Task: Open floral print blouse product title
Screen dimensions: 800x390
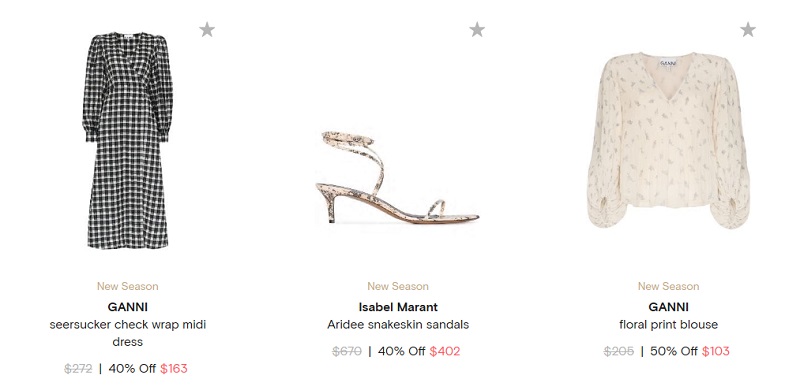Action: 668,325
